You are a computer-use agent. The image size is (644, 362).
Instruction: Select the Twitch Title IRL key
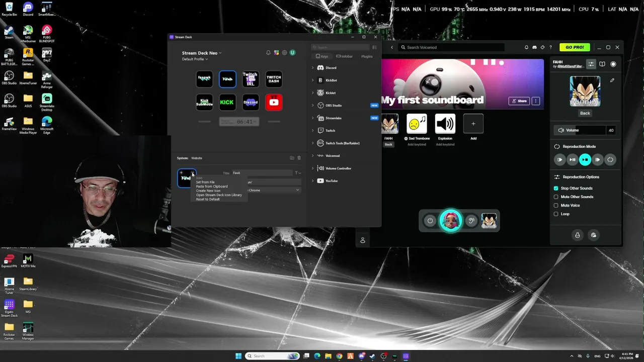point(251,79)
